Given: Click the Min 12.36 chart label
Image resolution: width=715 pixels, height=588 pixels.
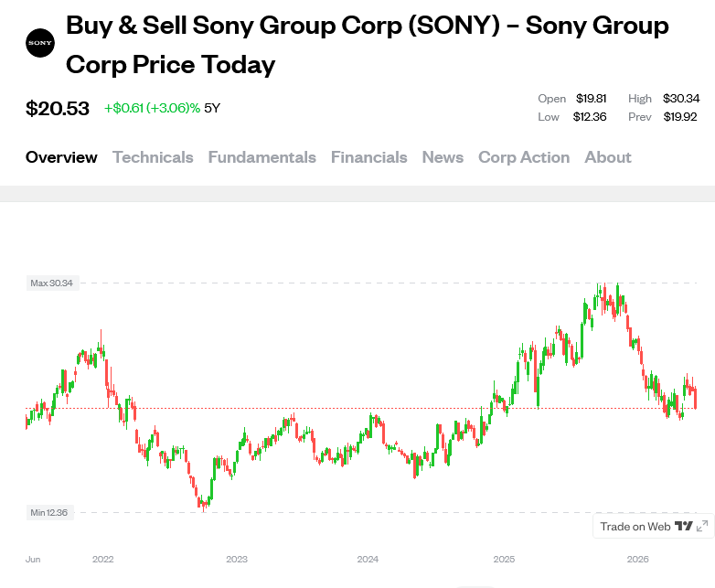Looking at the screenshot, I should 49,512.
